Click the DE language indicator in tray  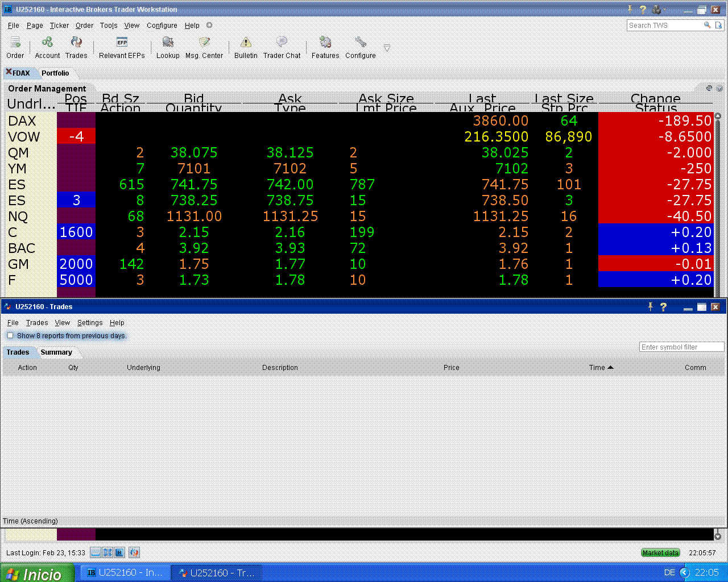click(x=669, y=573)
